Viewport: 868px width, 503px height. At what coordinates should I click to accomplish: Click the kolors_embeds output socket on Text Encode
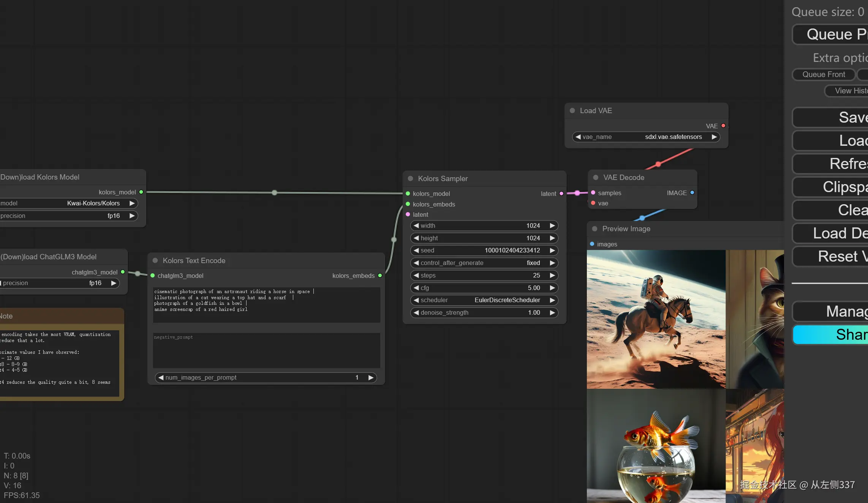(380, 276)
